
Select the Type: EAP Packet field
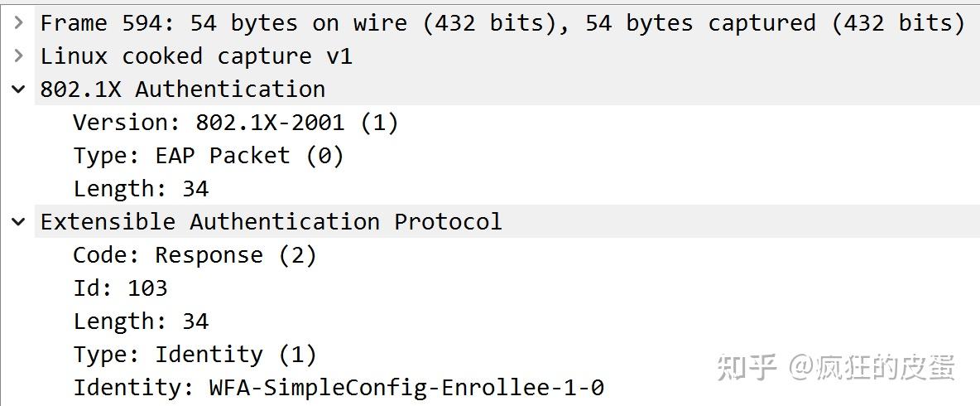208,156
